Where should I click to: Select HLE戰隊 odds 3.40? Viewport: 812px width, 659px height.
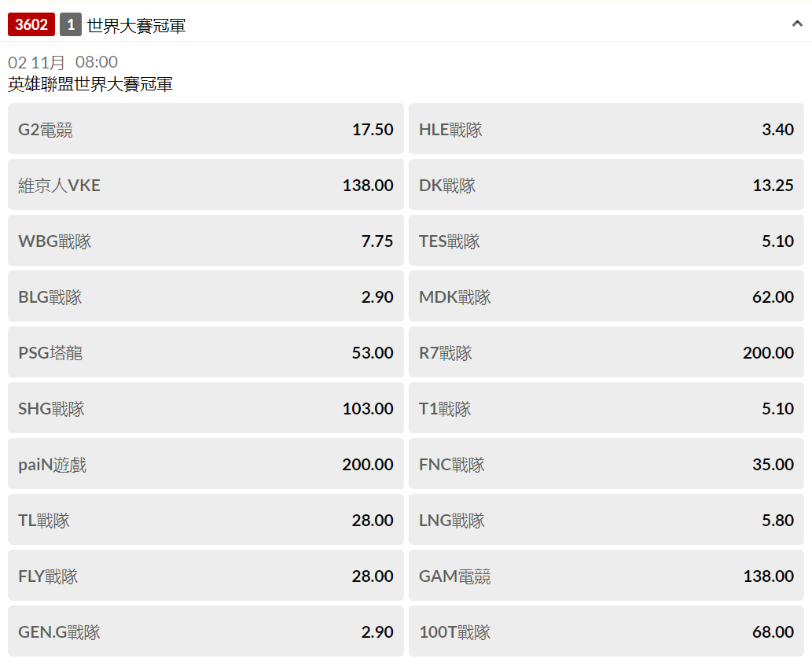click(606, 129)
